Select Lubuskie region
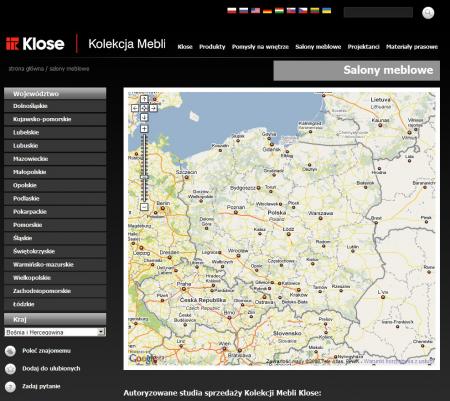This screenshot has width=450, height=401. pyautogui.click(x=55, y=146)
